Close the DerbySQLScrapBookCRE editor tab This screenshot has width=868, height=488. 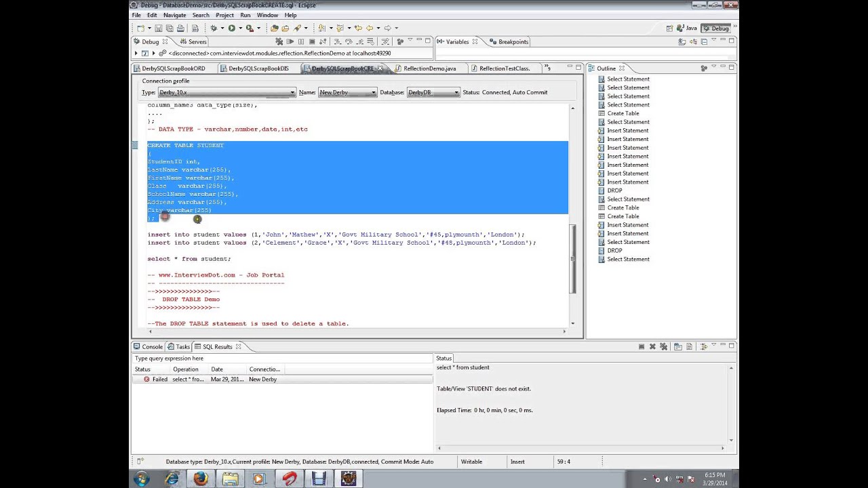[380, 68]
